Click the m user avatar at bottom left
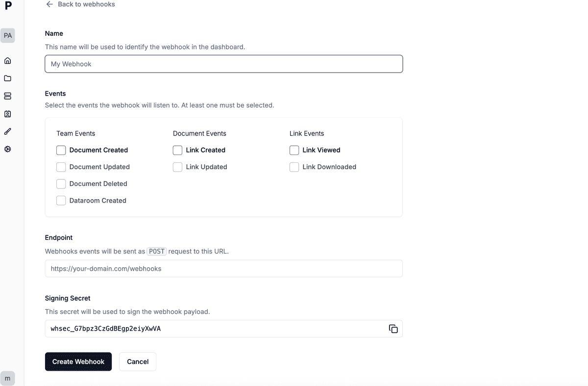Viewport: 588px width, 386px height. tap(7, 378)
